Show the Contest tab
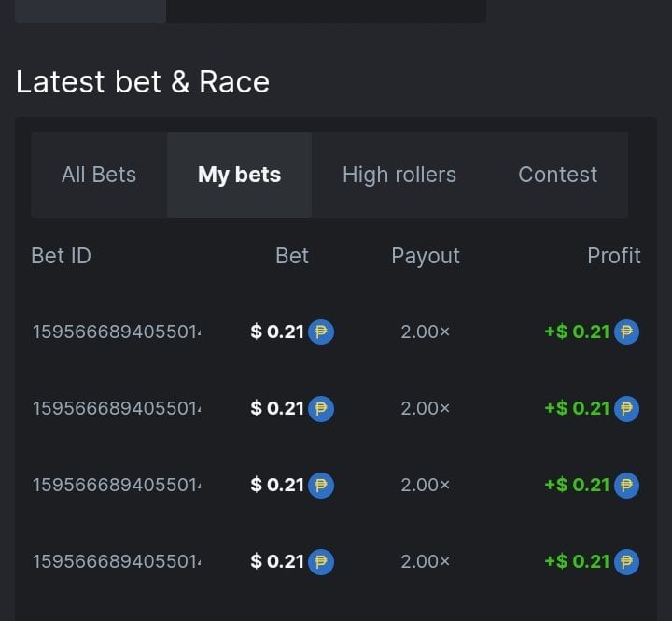Viewport: 672px width, 621px height. coord(557,175)
